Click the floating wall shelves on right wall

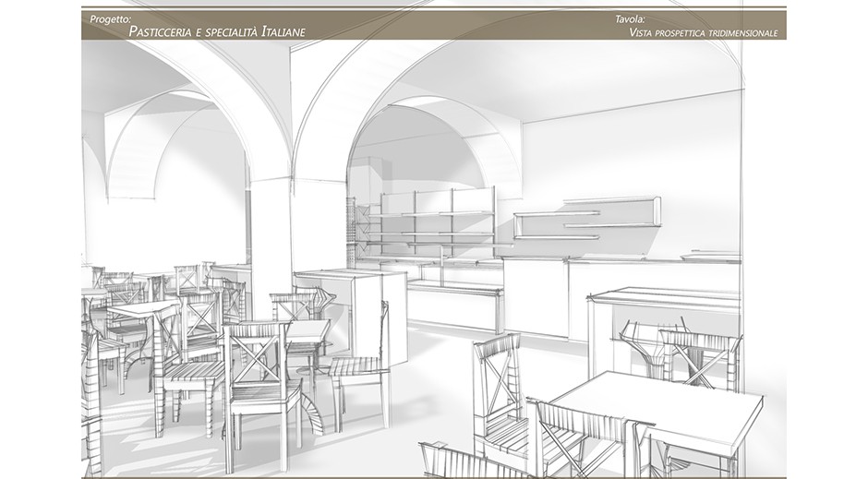click(586, 218)
